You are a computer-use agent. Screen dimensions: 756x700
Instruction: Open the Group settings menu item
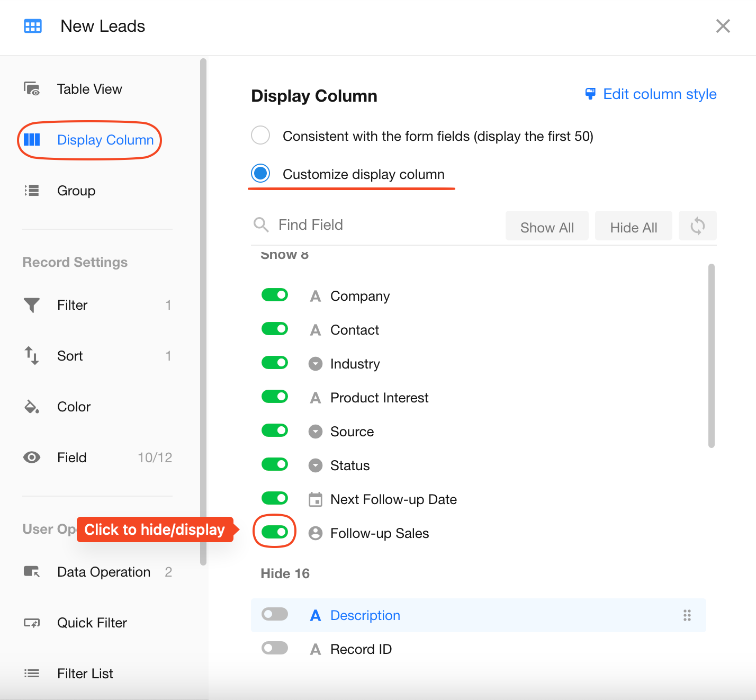76,191
